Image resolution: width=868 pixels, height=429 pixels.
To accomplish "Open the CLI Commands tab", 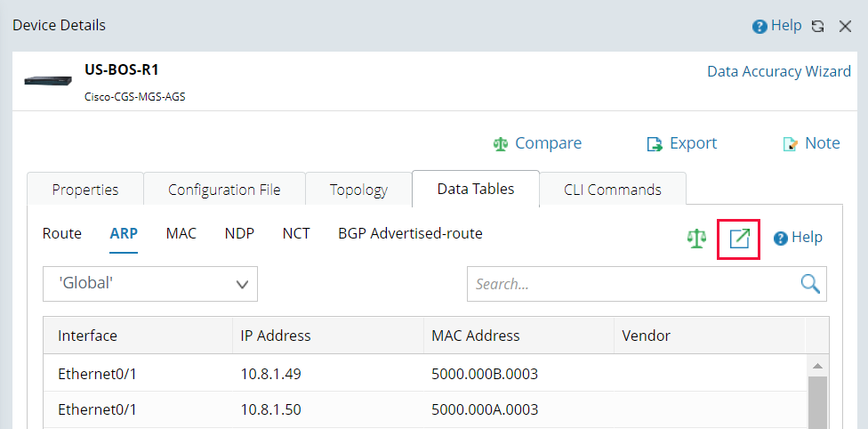I will tap(612, 190).
